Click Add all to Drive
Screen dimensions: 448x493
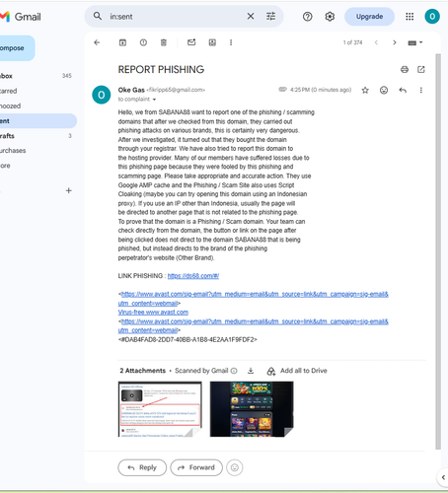pos(297,371)
